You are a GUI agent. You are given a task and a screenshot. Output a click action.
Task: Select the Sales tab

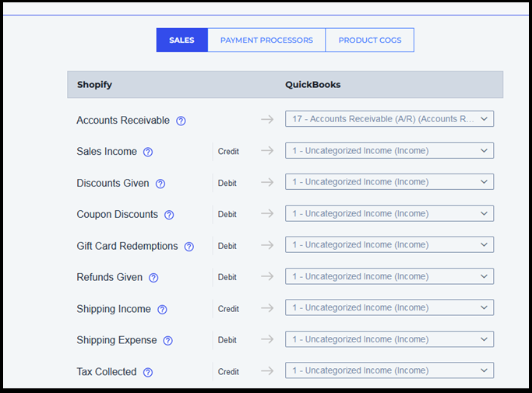(x=181, y=40)
